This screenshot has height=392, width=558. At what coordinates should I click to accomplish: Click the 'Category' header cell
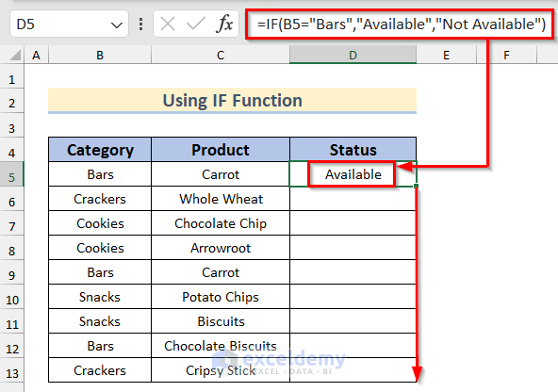tap(100, 150)
